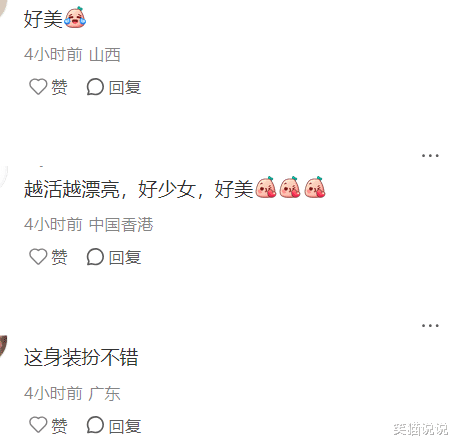Click the comment text 这身装扮不错
456x445 pixels.
pos(81,357)
